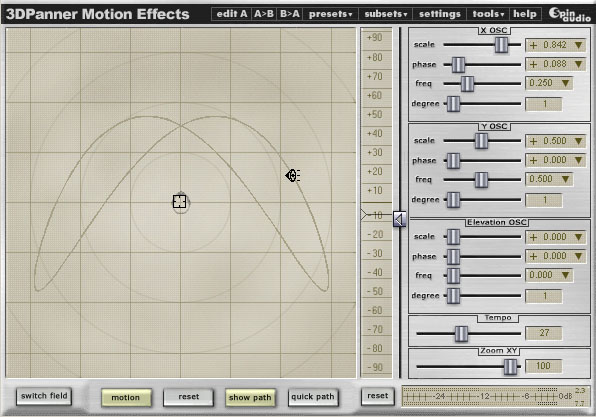Click the quick path button
The width and height of the screenshot is (596, 417).
click(313, 397)
